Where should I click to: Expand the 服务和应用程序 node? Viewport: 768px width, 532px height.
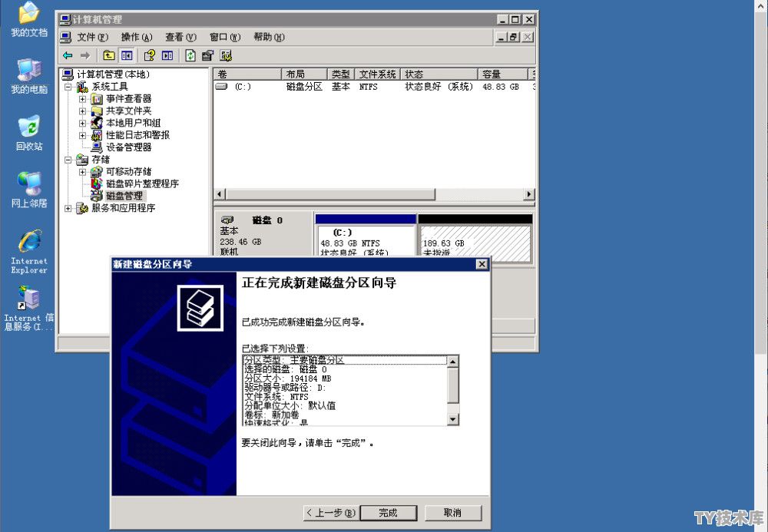pyautogui.click(x=68, y=209)
